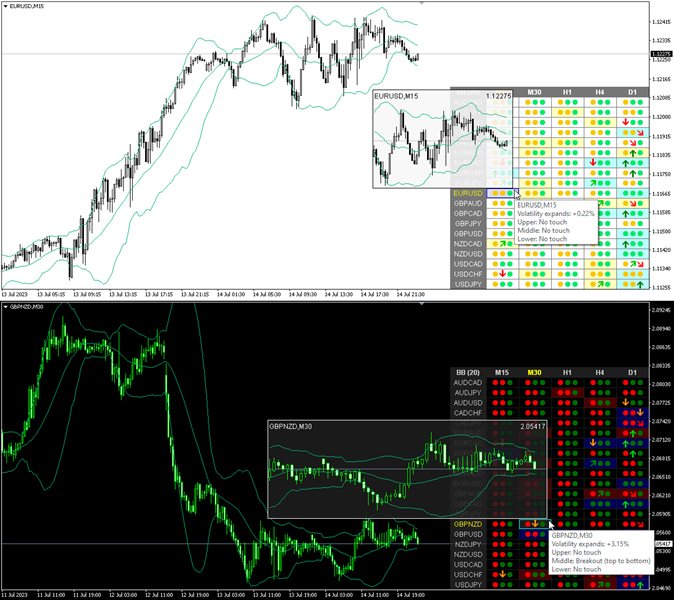674x600 pixels.
Task: Switch to H1 column in light dashboard
Action: coord(567,92)
